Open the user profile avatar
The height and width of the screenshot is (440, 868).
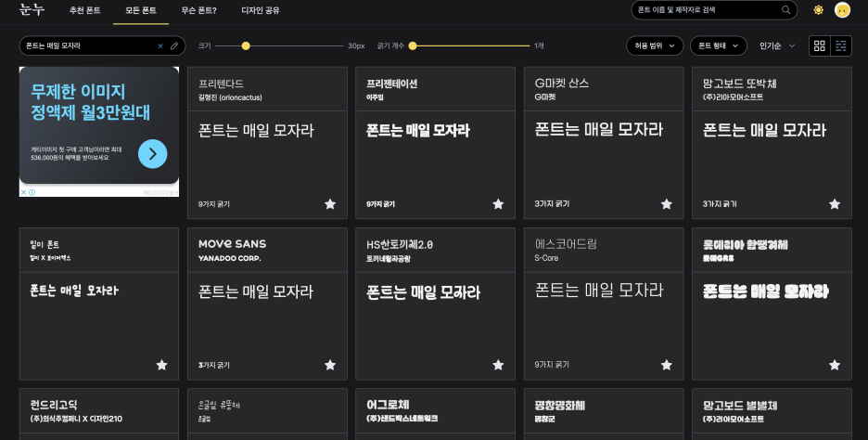(842, 10)
